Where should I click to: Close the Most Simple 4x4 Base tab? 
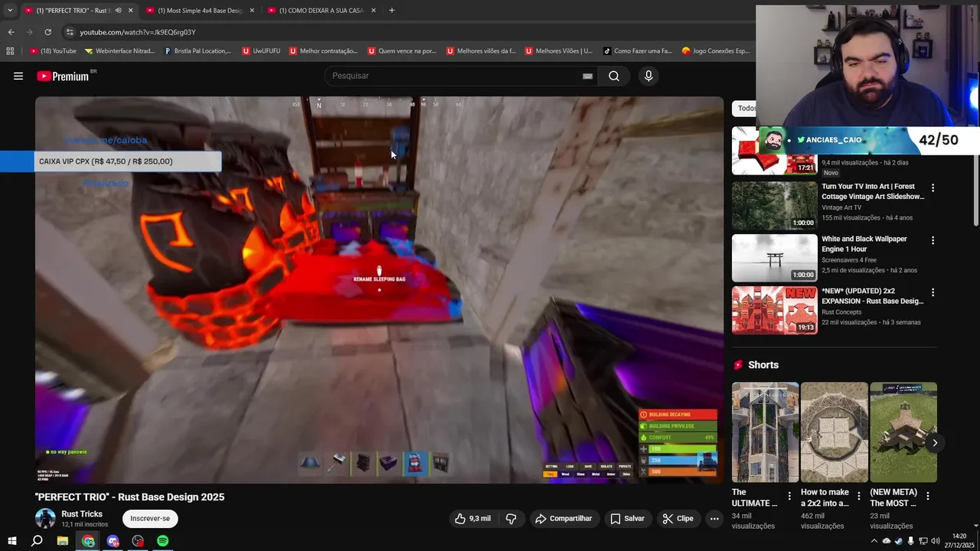tap(252, 11)
